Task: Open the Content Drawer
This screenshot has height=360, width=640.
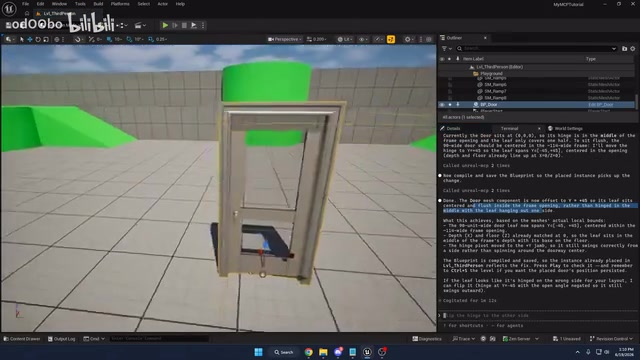Action: (22, 339)
